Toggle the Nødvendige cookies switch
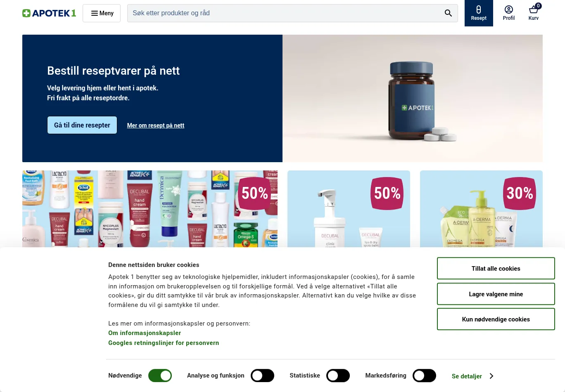 click(x=160, y=375)
